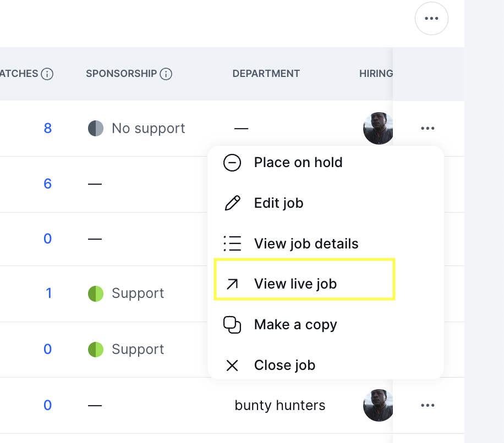Open the 6 matches count link
This screenshot has height=443, width=504.
(47, 184)
